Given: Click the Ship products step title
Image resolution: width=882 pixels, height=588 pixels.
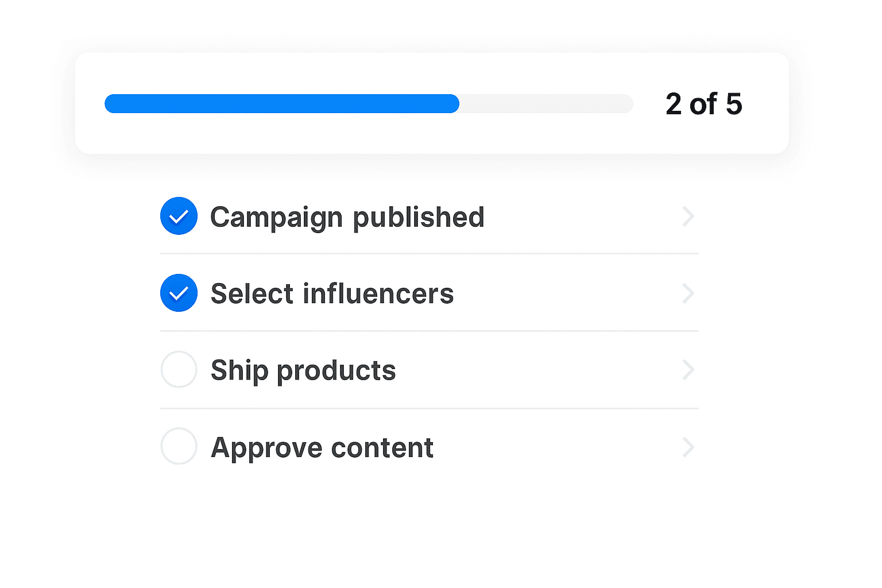Looking at the screenshot, I should point(303,370).
